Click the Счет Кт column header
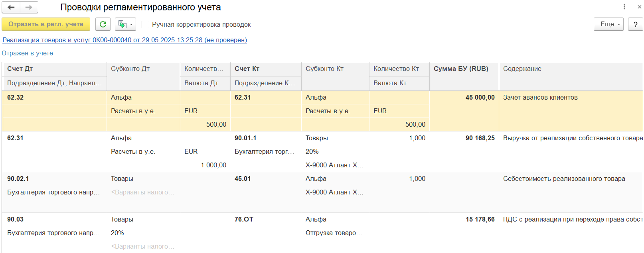644x253 pixels. 247,69
